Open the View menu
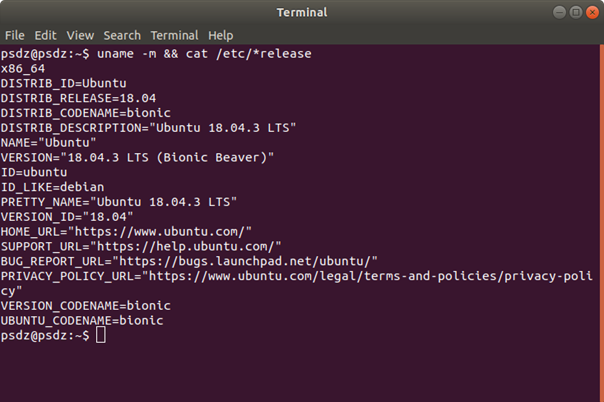Viewport: 604px width, 402px height. (x=80, y=35)
